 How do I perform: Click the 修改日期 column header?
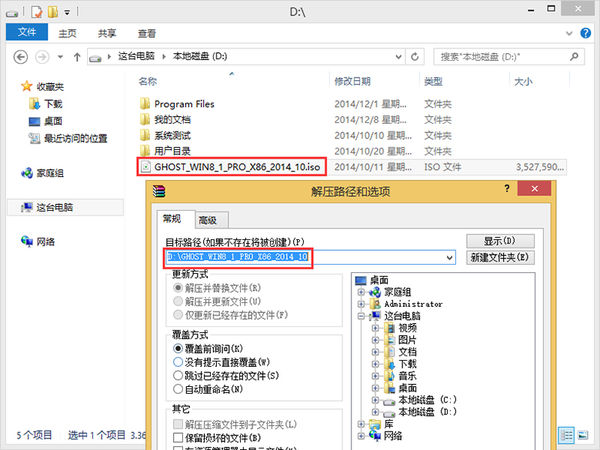pos(352,81)
